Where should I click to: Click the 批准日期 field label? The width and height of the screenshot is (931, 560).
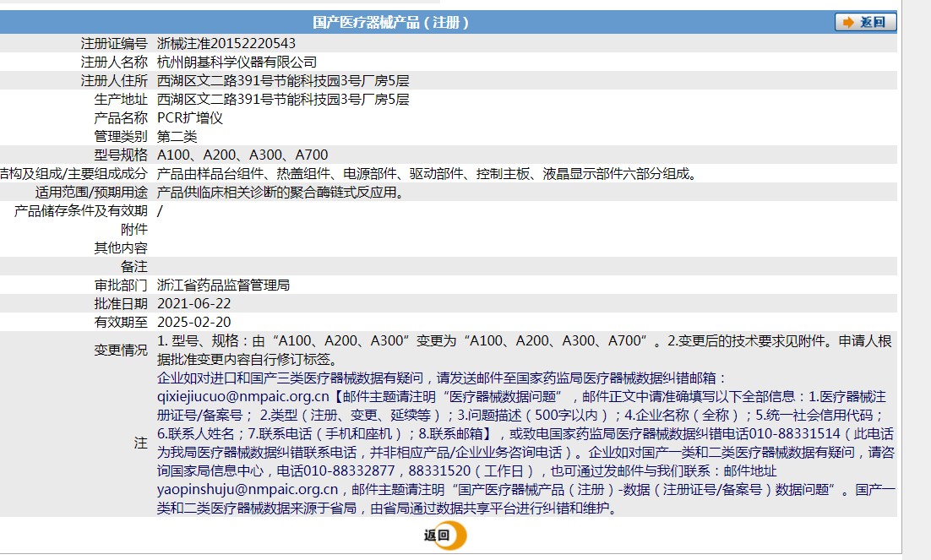coord(121,303)
